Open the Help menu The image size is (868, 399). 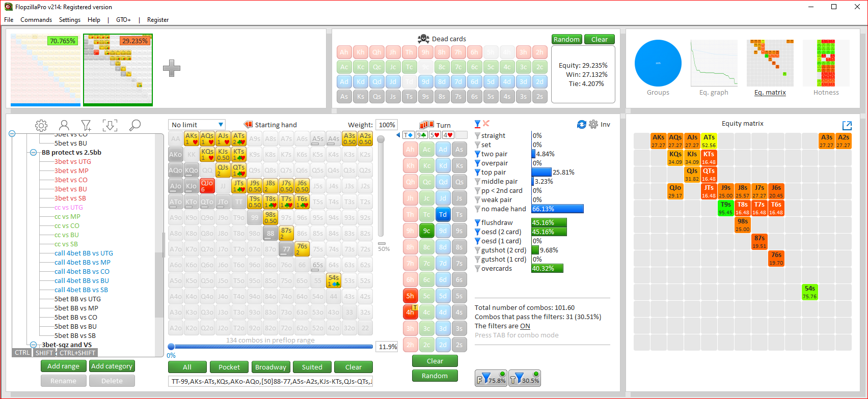click(94, 20)
